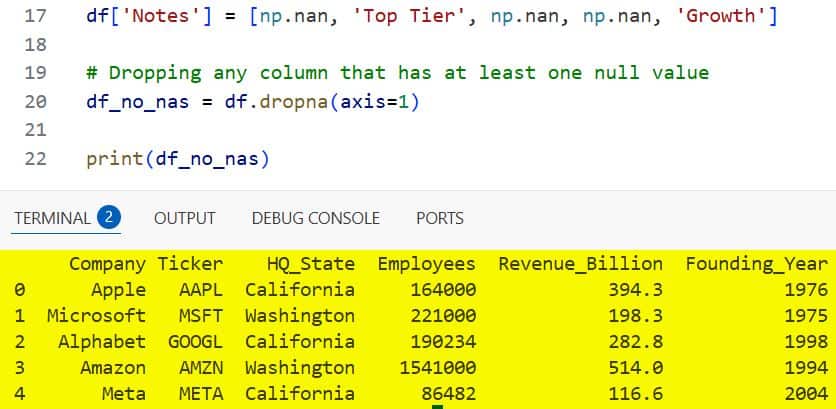Click the employee count 86482
The height and width of the screenshot is (409, 836).
point(448,394)
